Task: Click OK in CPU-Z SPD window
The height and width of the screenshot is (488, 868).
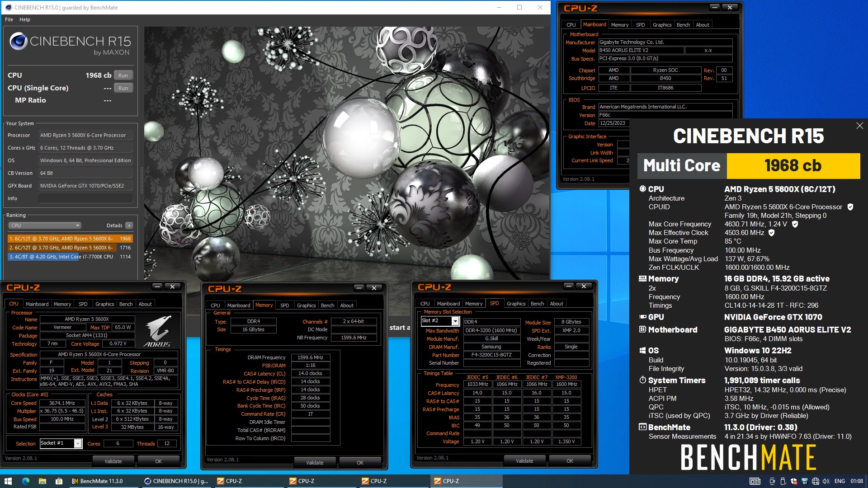Action: (x=570, y=461)
